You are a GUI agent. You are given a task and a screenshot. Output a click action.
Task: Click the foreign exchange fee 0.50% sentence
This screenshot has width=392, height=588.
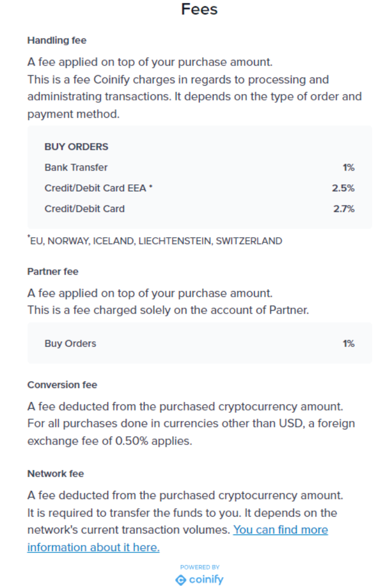[x=191, y=432]
